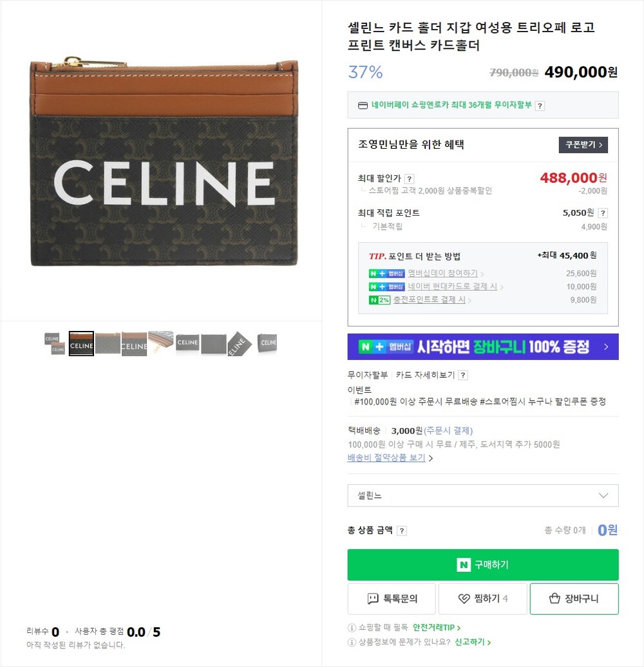Click the 쿠폰받기 coupon button
The image size is (644, 667).
click(583, 145)
